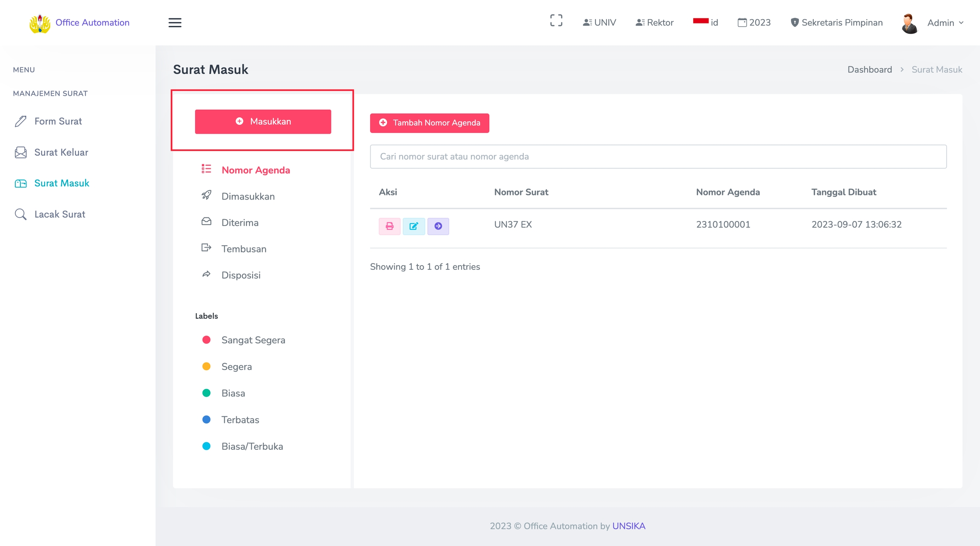This screenshot has width=980, height=546.
Task: Toggle the hamburger sidebar menu
Action: [x=175, y=23]
